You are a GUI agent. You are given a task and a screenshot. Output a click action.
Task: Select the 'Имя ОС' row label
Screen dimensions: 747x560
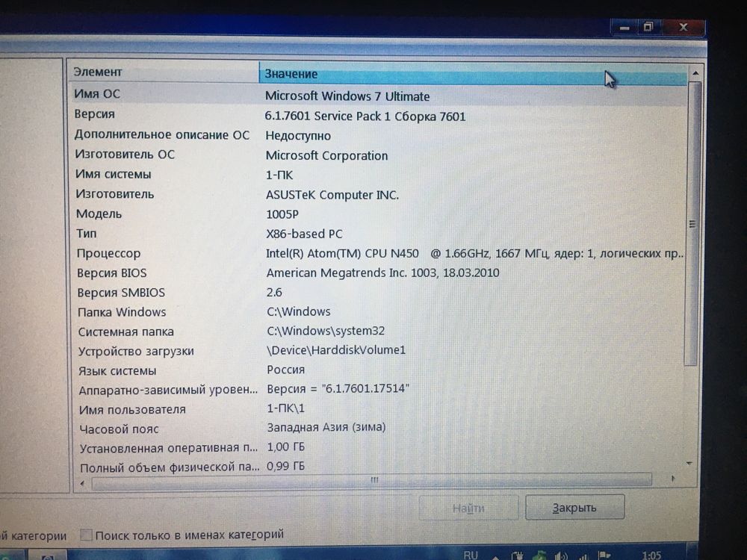(96, 94)
